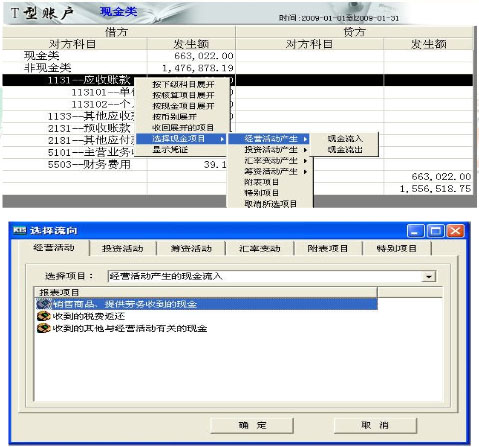Click icon beside 收到的税费返还

[x=44, y=316]
